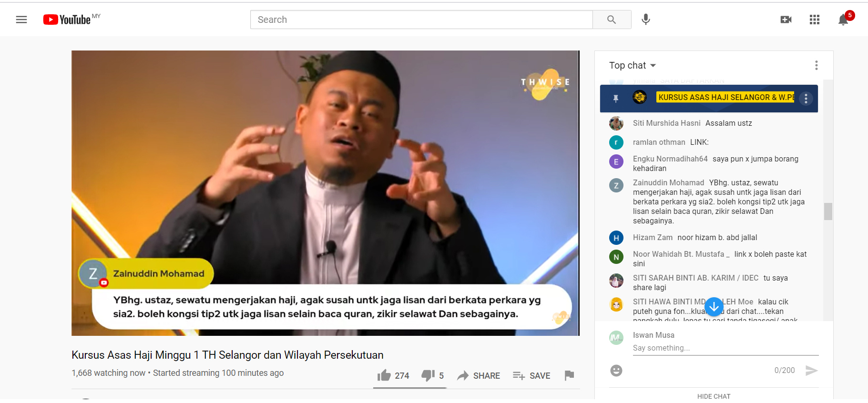Click the magnifier search button
868x403 pixels.
[612, 20]
